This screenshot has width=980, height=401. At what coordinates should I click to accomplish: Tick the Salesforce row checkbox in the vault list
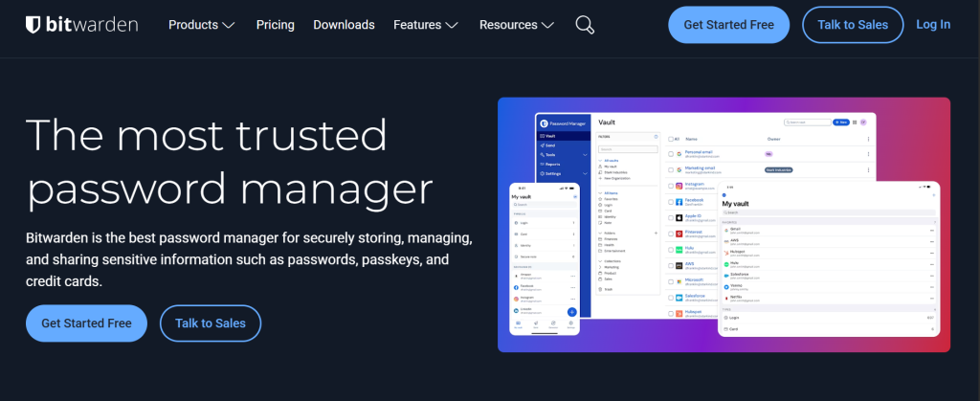[671, 298]
